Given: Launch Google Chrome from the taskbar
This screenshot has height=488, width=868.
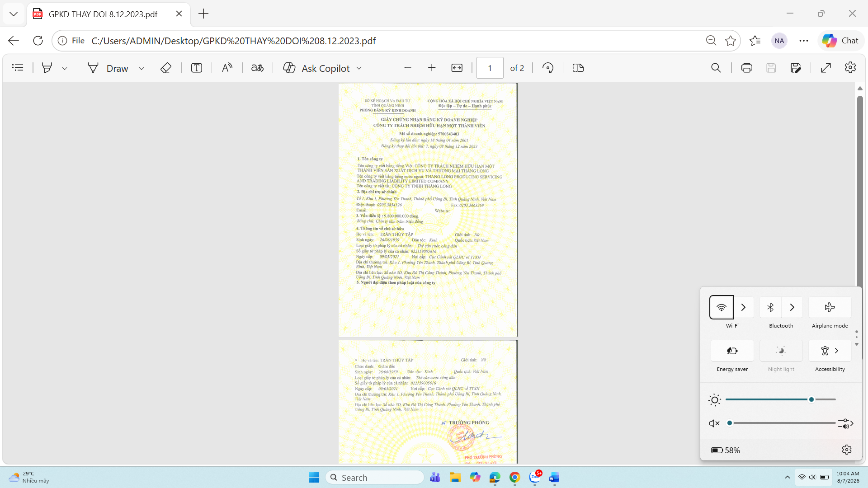Looking at the screenshot, I should (514, 477).
